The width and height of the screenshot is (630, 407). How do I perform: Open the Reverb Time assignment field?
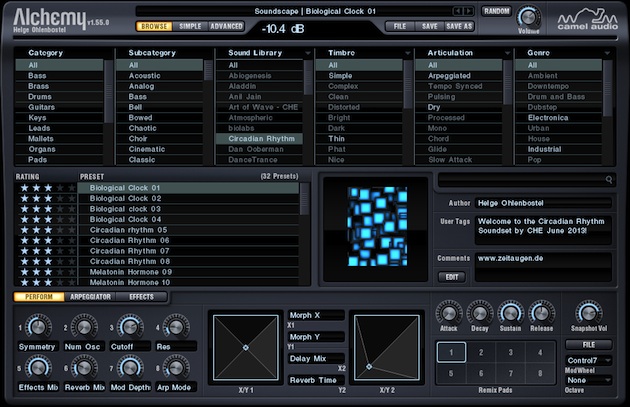click(x=316, y=380)
